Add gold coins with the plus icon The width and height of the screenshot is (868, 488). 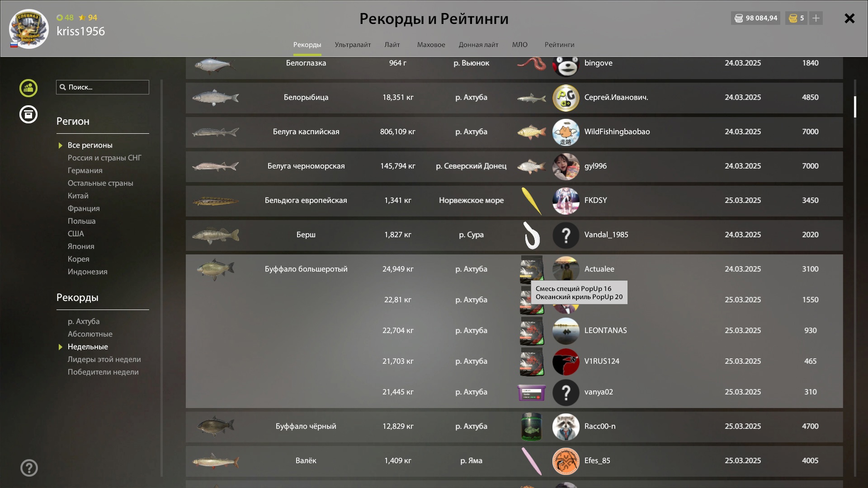coord(816,18)
